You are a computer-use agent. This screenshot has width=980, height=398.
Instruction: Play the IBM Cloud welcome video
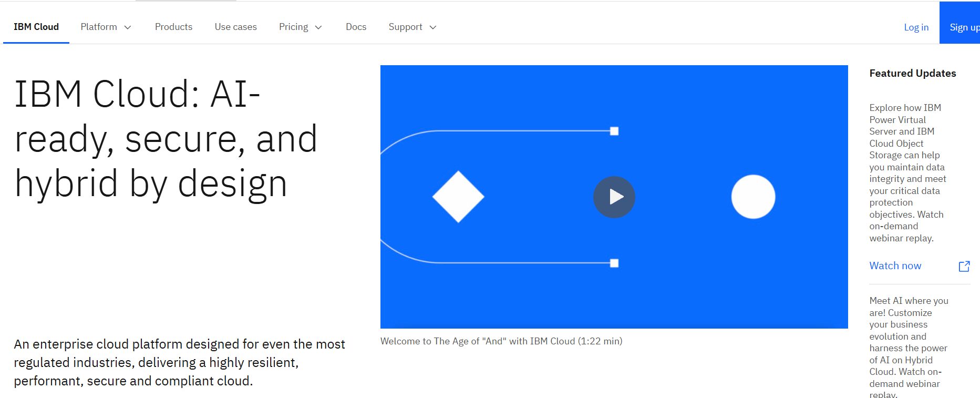pyautogui.click(x=614, y=197)
